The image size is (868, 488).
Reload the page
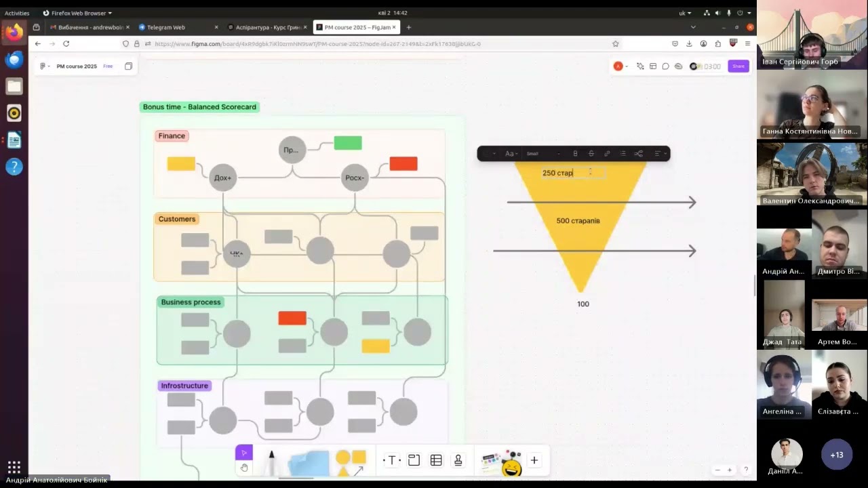[x=66, y=43]
